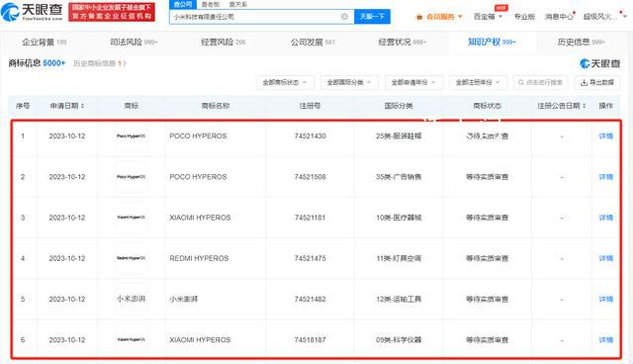Image resolution: width=633 pixels, height=364 pixels.
Task: Click the 10类-医疗器械 cell
Action: [399, 218]
